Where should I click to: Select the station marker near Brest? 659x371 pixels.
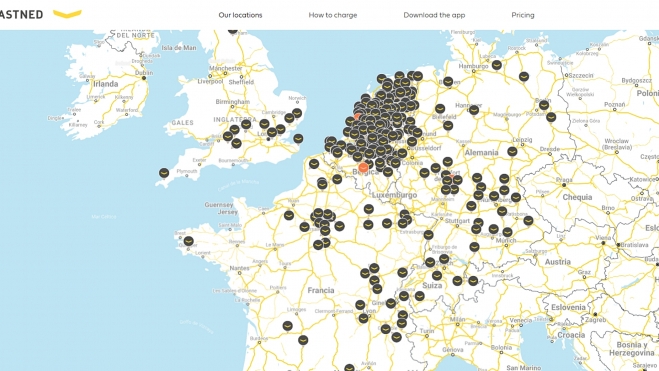point(189,241)
